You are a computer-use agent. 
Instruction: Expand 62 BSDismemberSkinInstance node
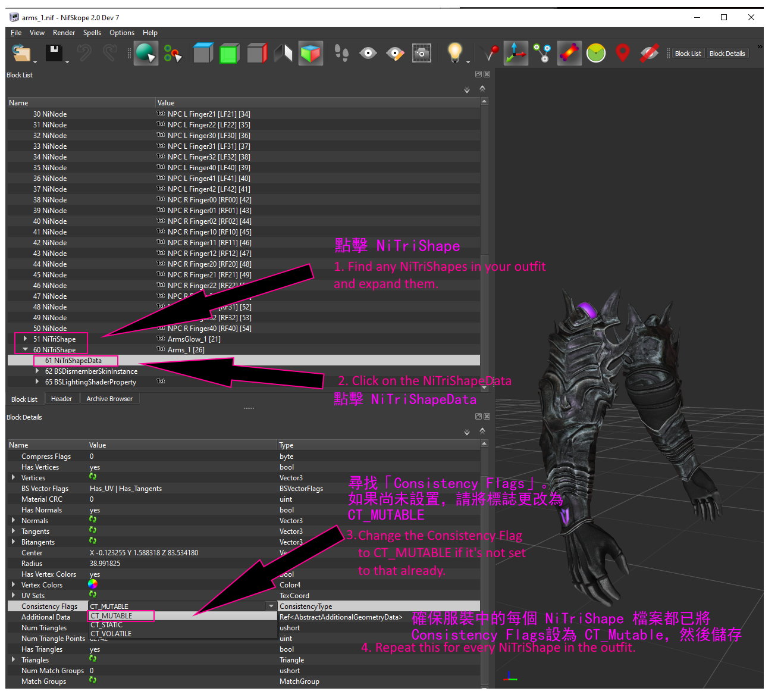(x=37, y=371)
